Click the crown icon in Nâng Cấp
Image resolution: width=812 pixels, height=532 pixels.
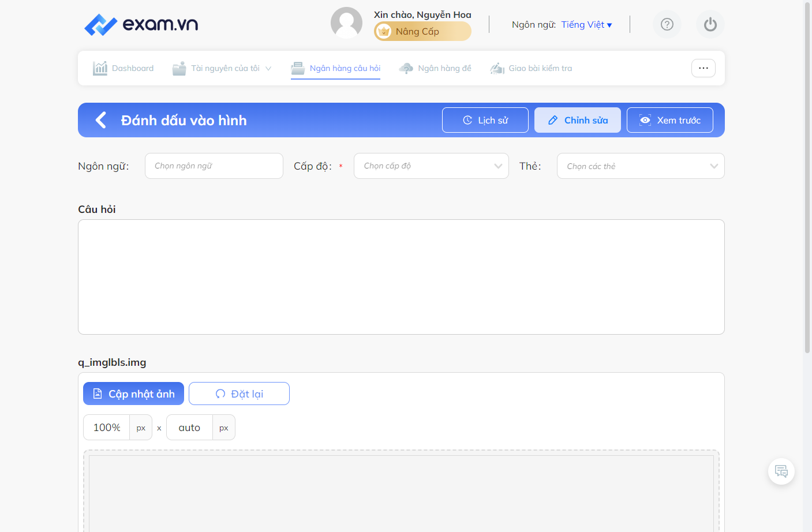click(x=384, y=31)
